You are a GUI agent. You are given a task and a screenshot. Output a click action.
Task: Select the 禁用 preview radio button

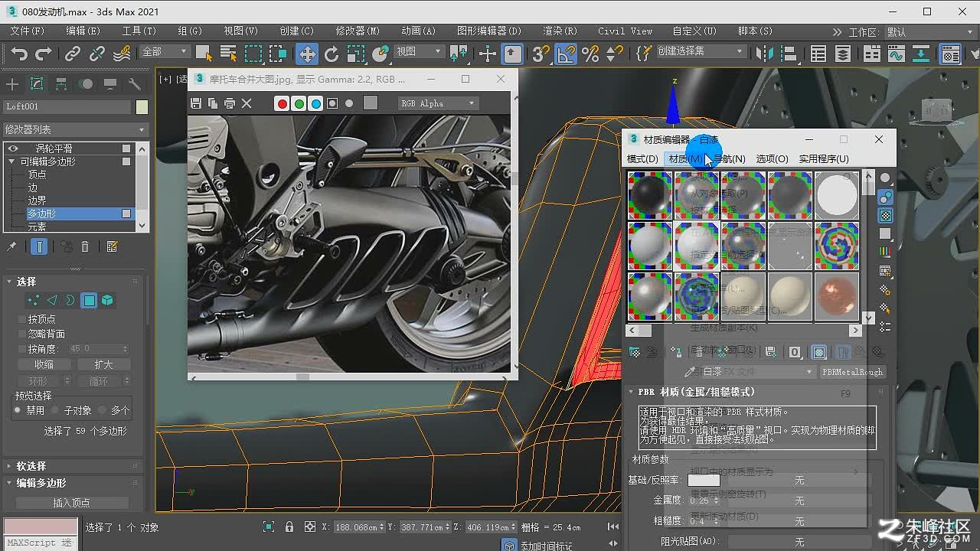pyautogui.click(x=18, y=410)
